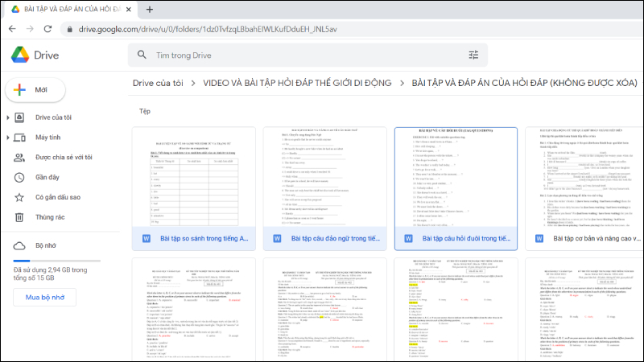Click in Tìm trong Drive search field
The image size is (644, 362).
pyautogui.click(x=308, y=55)
